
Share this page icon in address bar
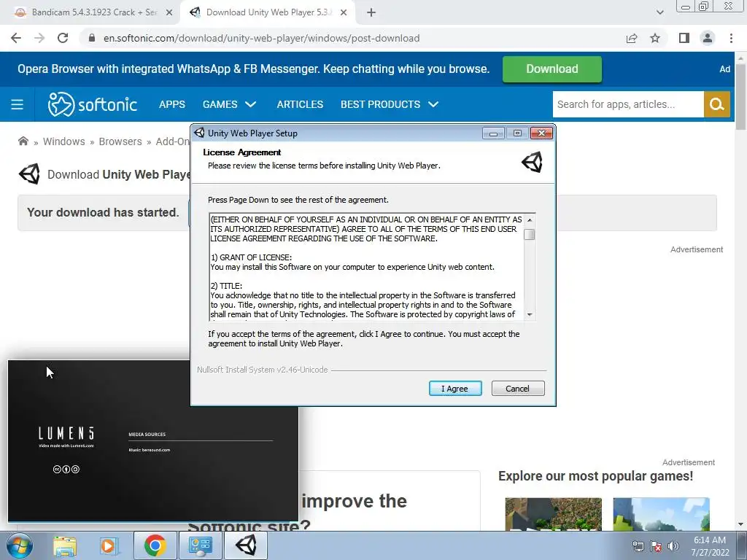(632, 38)
